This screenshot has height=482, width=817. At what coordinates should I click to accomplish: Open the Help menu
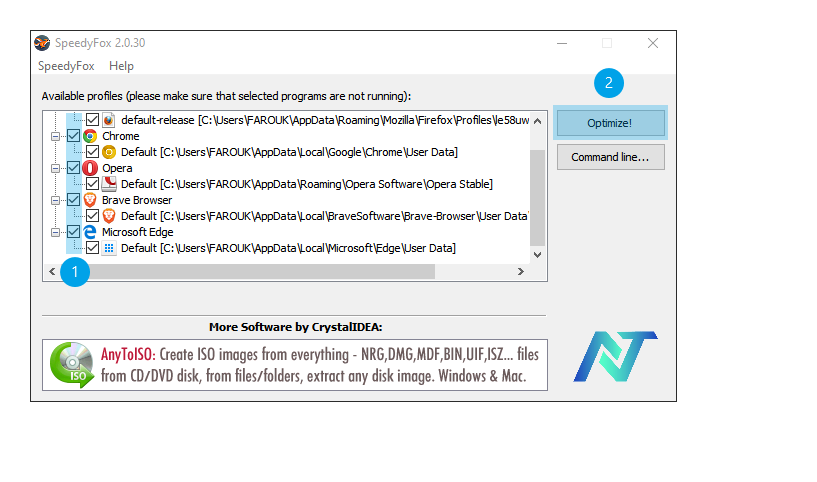pyautogui.click(x=121, y=66)
